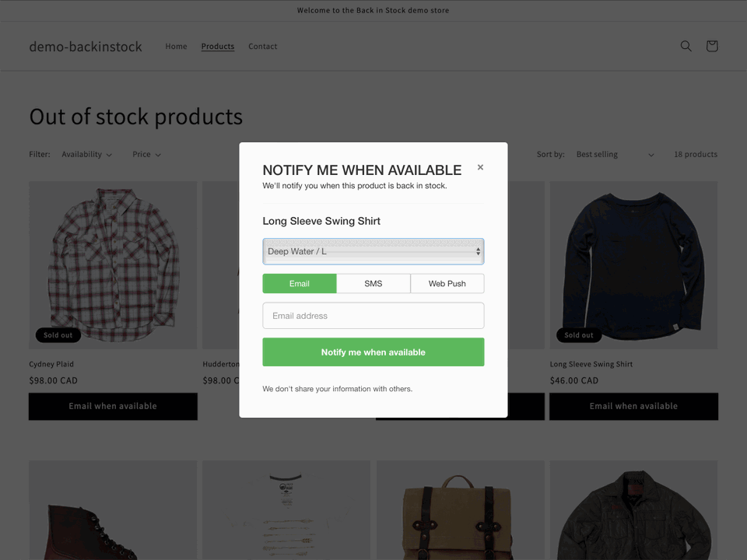The image size is (747, 560).
Task: Click the demo-backinstock store logo
Action: click(x=86, y=46)
